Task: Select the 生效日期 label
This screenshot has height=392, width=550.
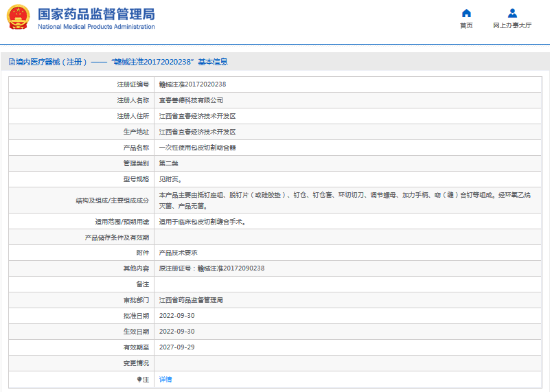Action: (x=136, y=332)
